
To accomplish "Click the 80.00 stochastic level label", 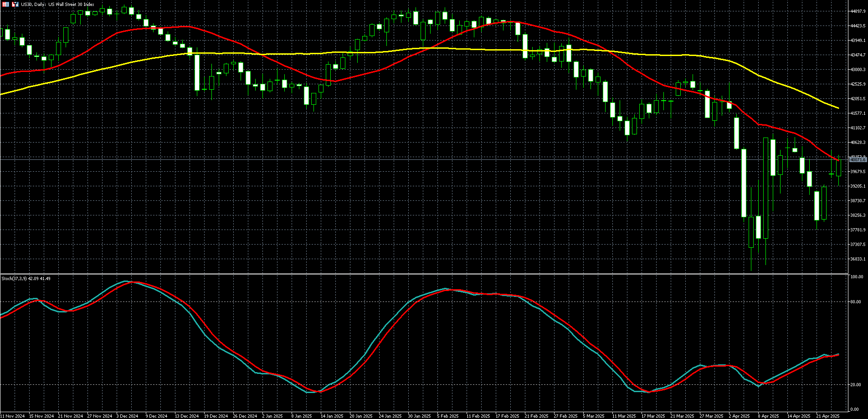I will click(x=856, y=302).
